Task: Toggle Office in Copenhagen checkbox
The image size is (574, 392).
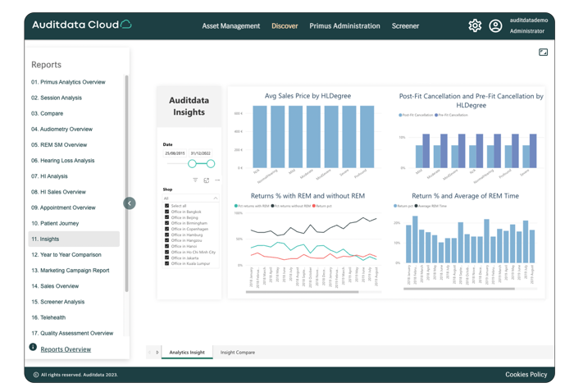Action: (167, 229)
